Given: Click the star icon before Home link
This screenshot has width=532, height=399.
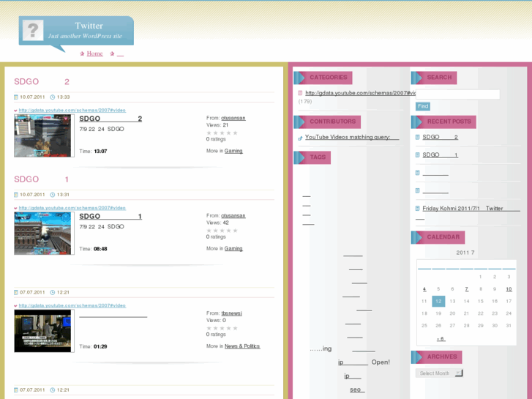Looking at the screenshot, I should pos(82,53).
